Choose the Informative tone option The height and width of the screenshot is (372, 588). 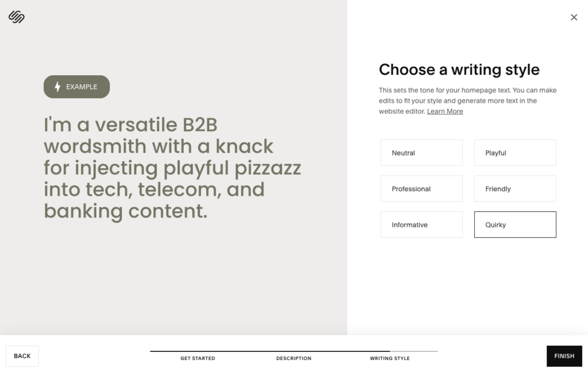(x=421, y=224)
